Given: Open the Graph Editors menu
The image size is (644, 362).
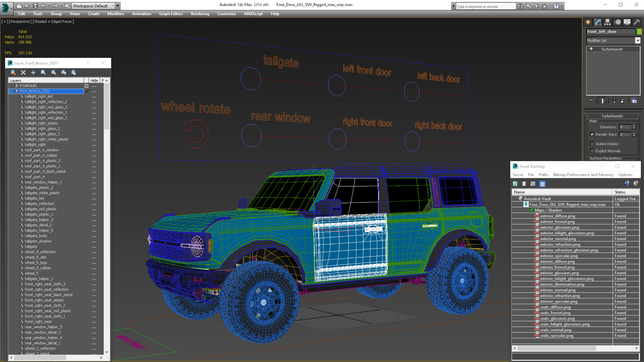Looking at the screenshot, I should pos(171,14).
